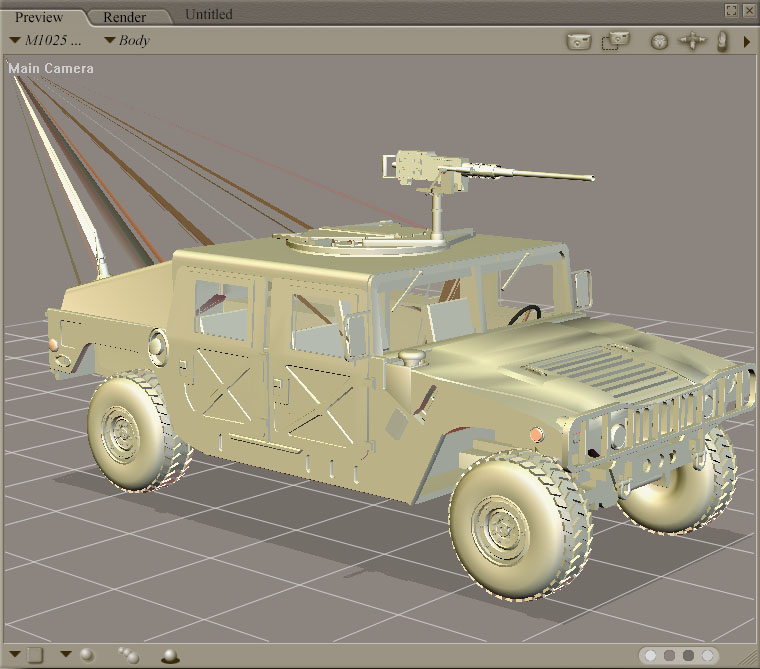760x669 pixels.
Task: Select the leftmost light color dot
Action: coord(651,655)
